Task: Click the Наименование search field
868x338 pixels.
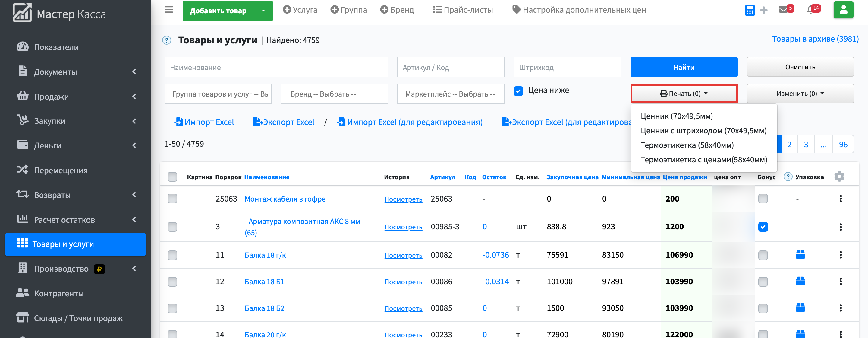Action: 276,67
